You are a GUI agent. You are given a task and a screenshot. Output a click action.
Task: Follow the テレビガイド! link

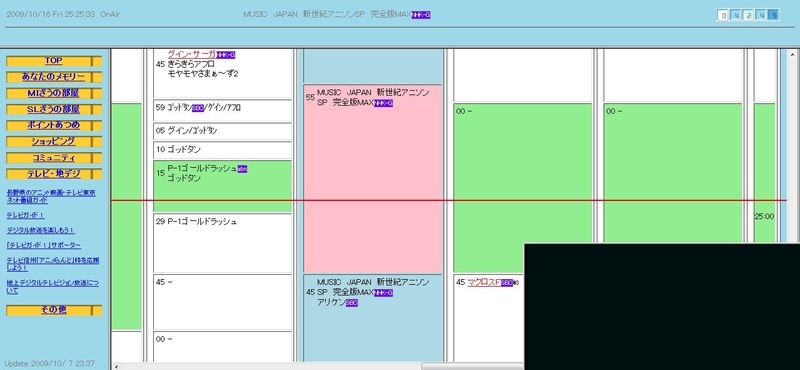tap(26, 215)
